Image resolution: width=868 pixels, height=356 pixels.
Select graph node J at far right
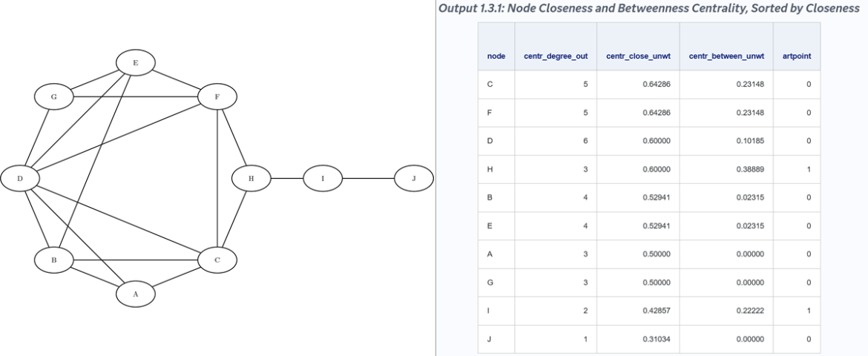(x=413, y=178)
